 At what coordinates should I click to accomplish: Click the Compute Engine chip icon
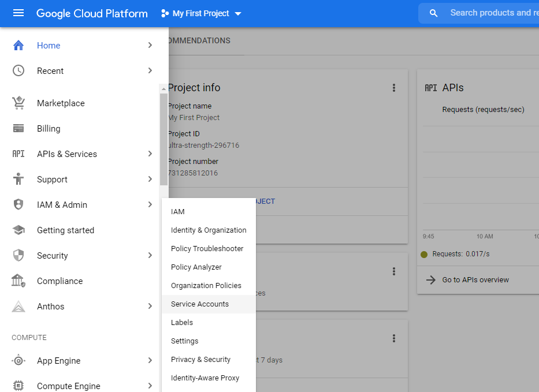[18, 386]
